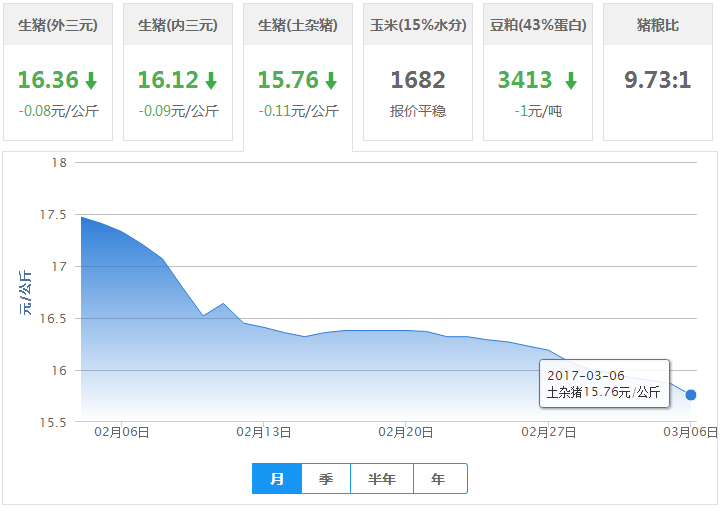Click the 02月27日 axis label
This screenshot has width=722, height=511.
549,433
